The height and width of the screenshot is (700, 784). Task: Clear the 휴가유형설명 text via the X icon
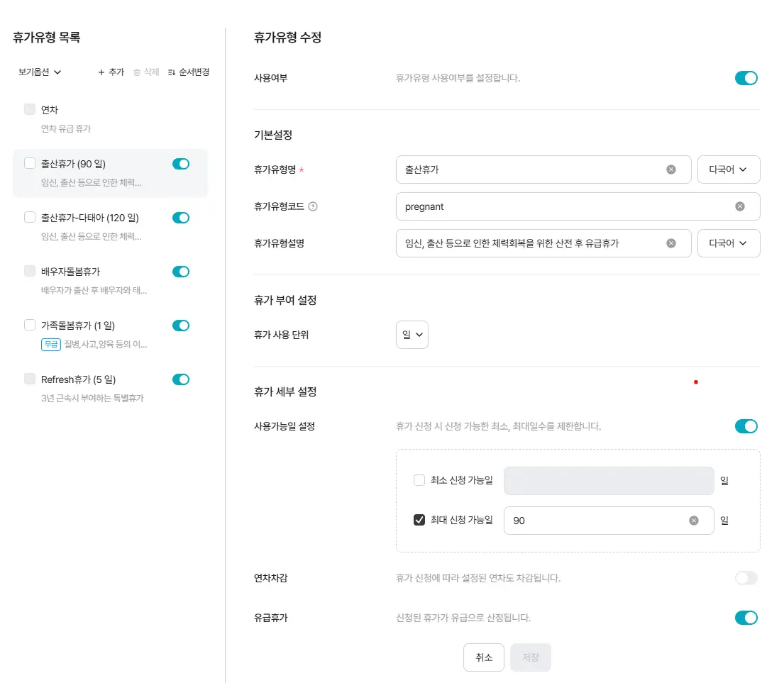(670, 243)
